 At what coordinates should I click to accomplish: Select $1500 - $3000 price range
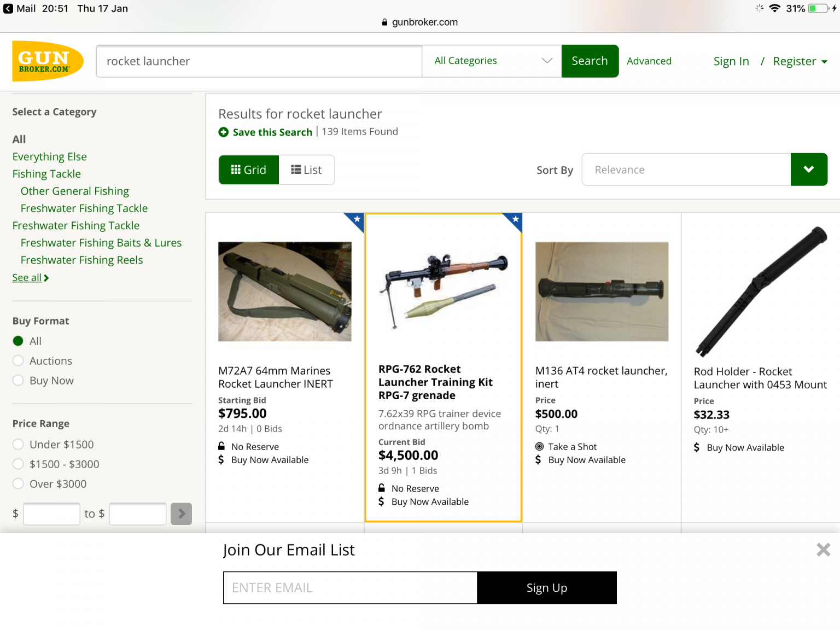coord(18,464)
